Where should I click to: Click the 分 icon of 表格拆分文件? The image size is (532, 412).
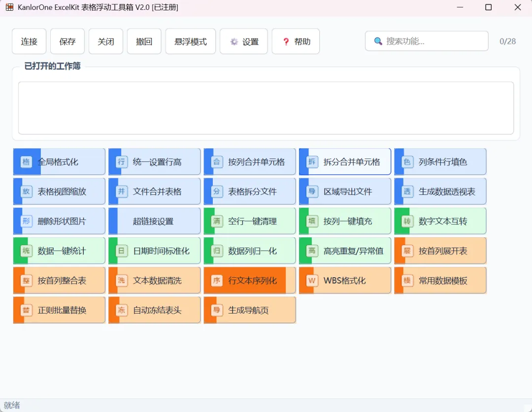pyautogui.click(x=217, y=191)
